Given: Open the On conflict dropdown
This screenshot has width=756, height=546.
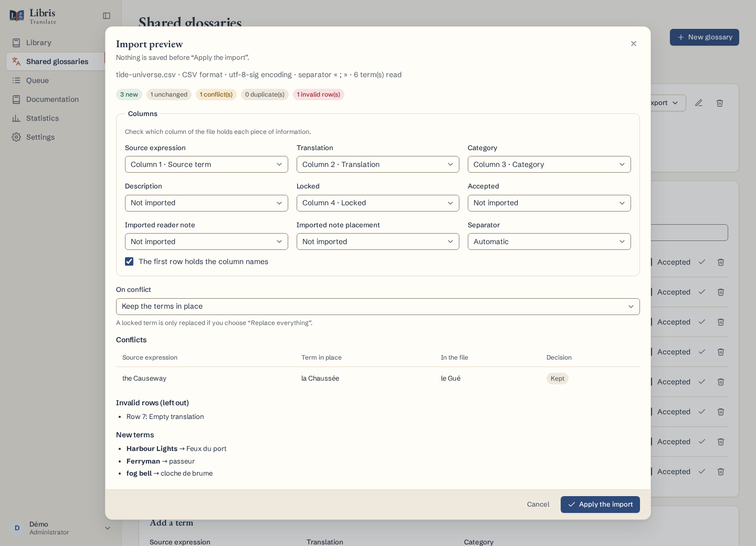Looking at the screenshot, I should tap(378, 307).
